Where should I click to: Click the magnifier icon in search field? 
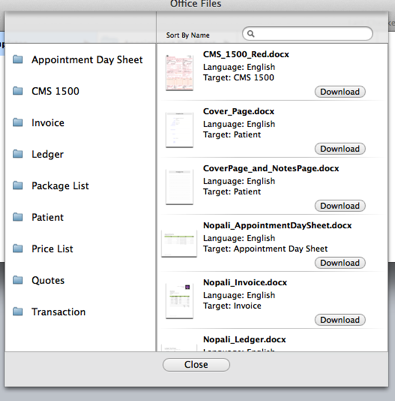[251, 34]
